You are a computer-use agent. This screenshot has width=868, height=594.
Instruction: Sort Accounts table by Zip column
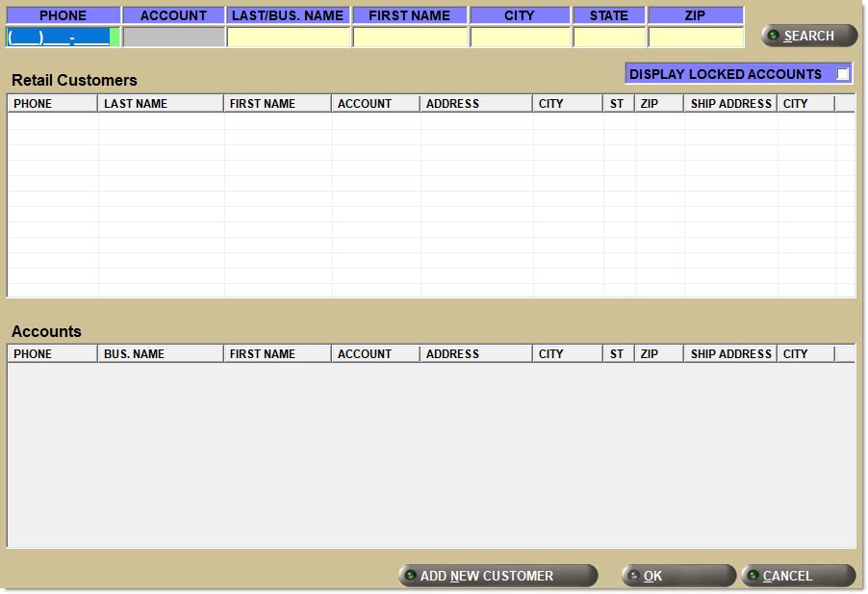tap(659, 353)
